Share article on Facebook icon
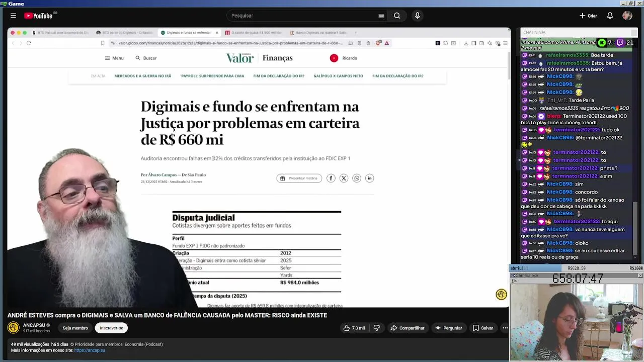The width and height of the screenshot is (644, 362). click(x=331, y=178)
